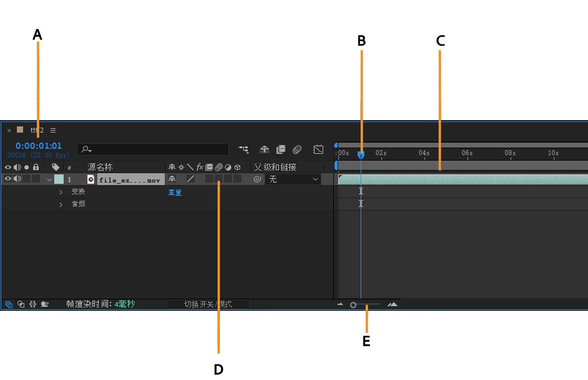
Task: Click the 00026 (25.00 fps) frame readout
Action: click(38, 155)
